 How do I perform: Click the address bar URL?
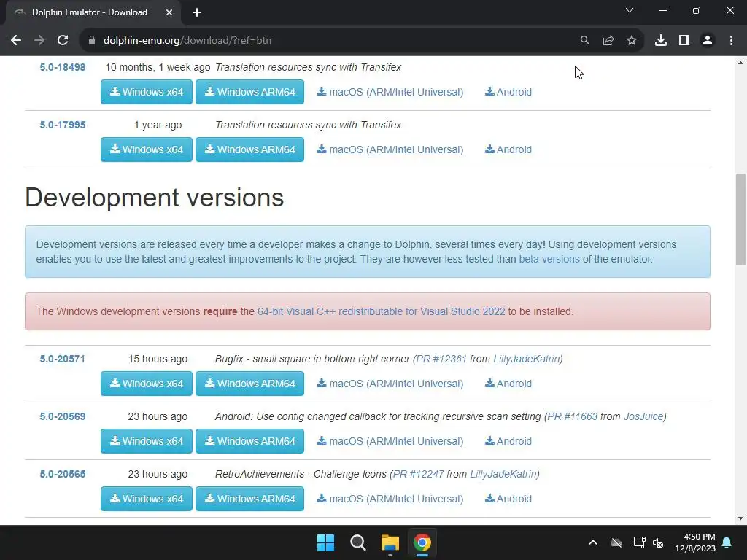click(x=187, y=41)
